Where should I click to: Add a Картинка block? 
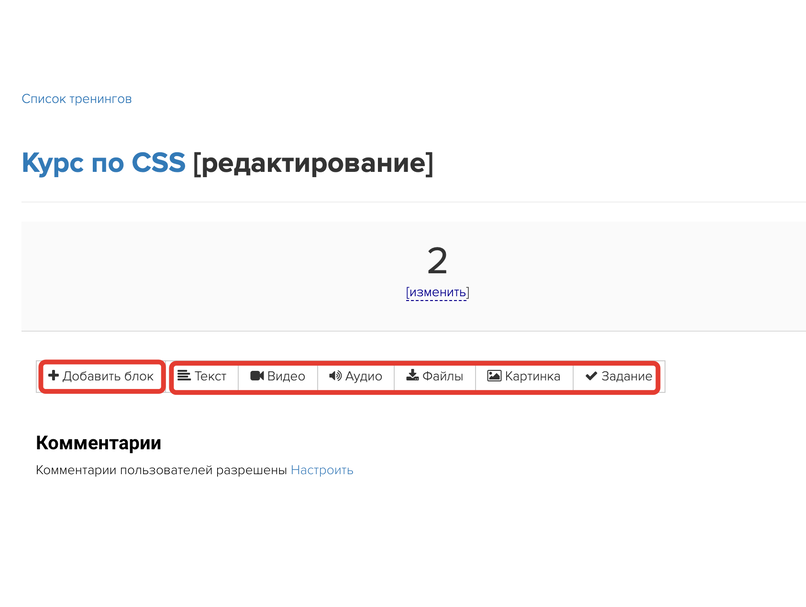[x=524, y=376]
